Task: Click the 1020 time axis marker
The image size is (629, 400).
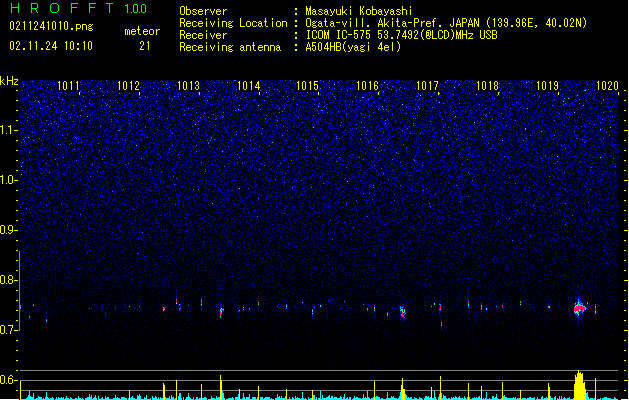Action: click(607, 86)
